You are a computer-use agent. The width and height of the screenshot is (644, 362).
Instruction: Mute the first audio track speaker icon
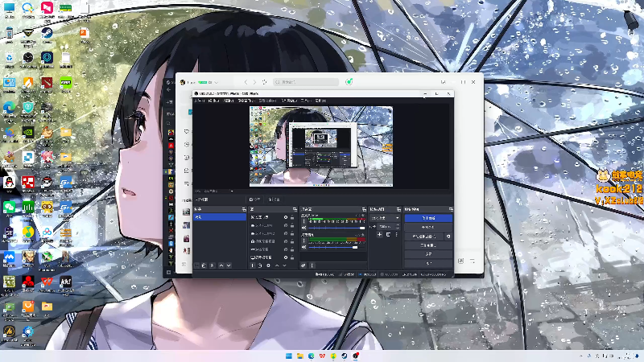tap(304, 228)
